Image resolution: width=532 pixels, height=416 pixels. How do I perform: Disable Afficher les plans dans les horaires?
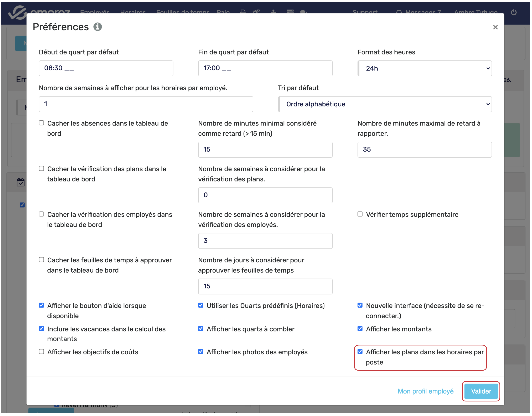tap(360, 352)
